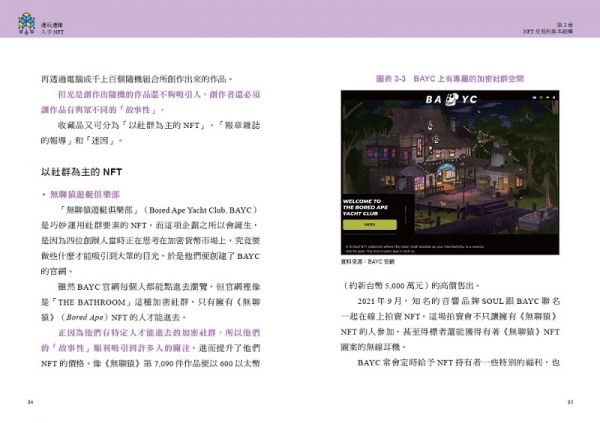Click the green ENTER button in BAYC screenshot
600x423 pixels.
[370, 225]
